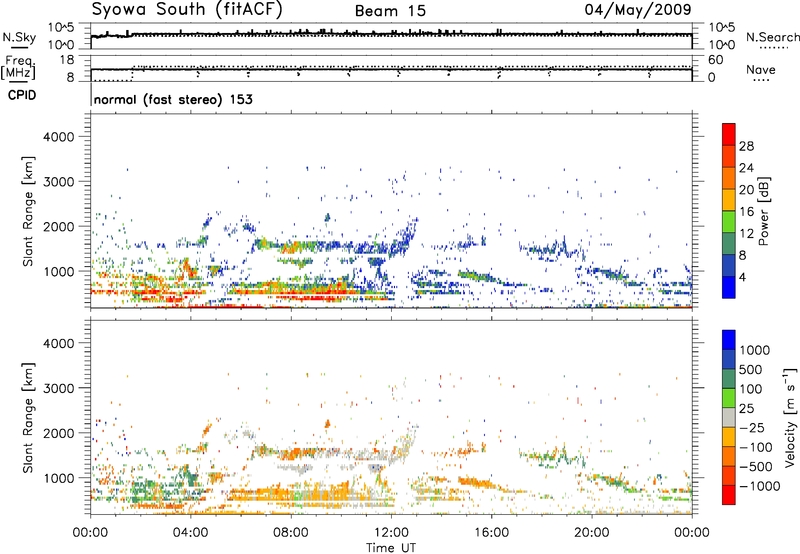This screenshot has height=554, width=800.
Task: Click '3000' tick on the velocity panel axis
Action: tap(58, 388)
